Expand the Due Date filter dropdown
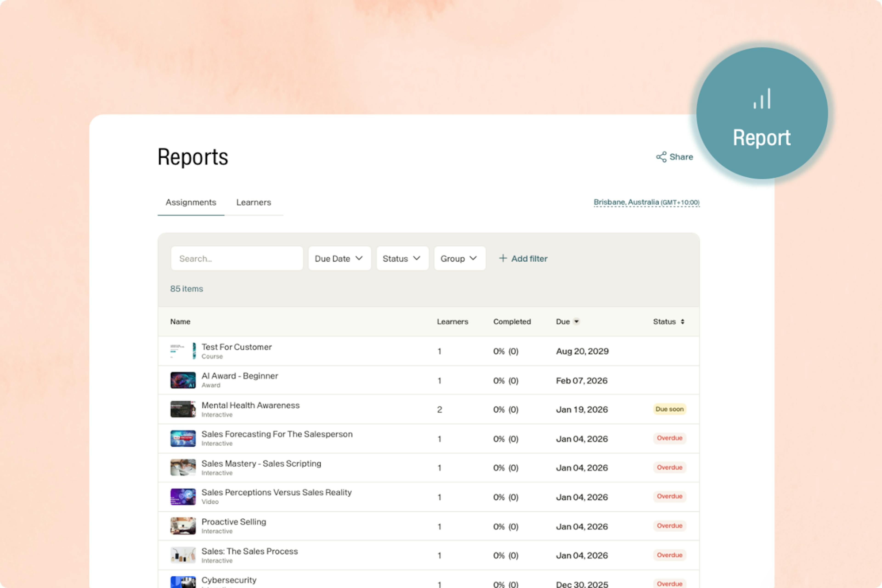Image resolution: width=882 pixels, height=588 pixels. [x=339, y=258]
